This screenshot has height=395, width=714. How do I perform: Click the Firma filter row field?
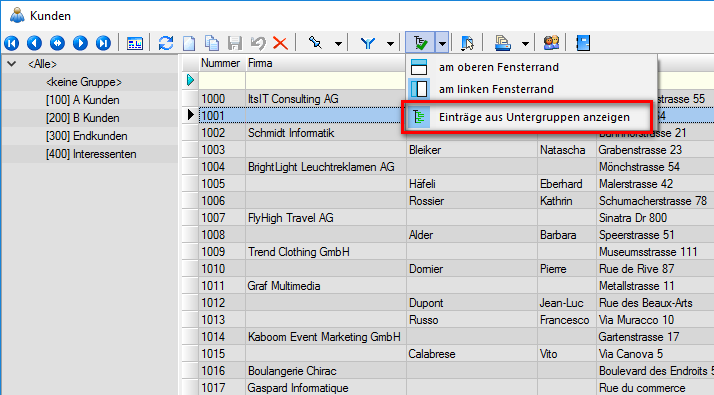tap(325, 80)
